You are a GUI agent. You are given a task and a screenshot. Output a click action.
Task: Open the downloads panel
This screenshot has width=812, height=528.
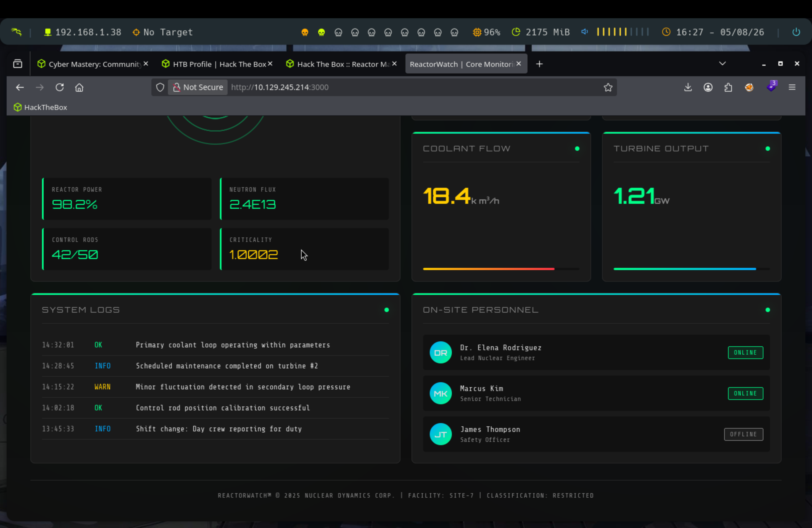pyautogui.click(x=688, y=87)
